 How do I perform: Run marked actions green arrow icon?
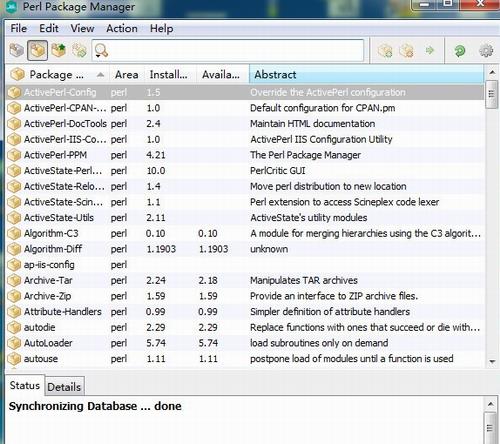(x=430, y=51)
